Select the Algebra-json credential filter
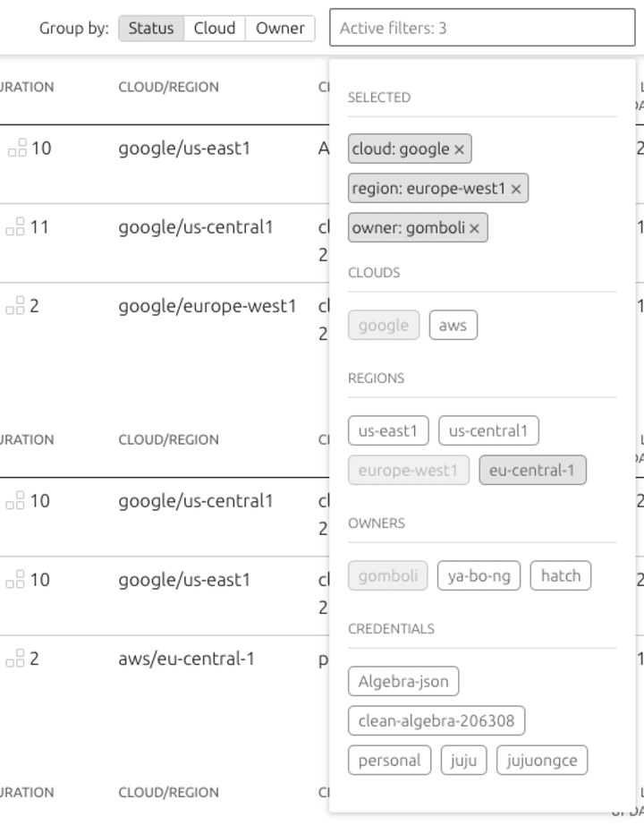The height and width of the screenshot is (825, 644). point(403,681)
